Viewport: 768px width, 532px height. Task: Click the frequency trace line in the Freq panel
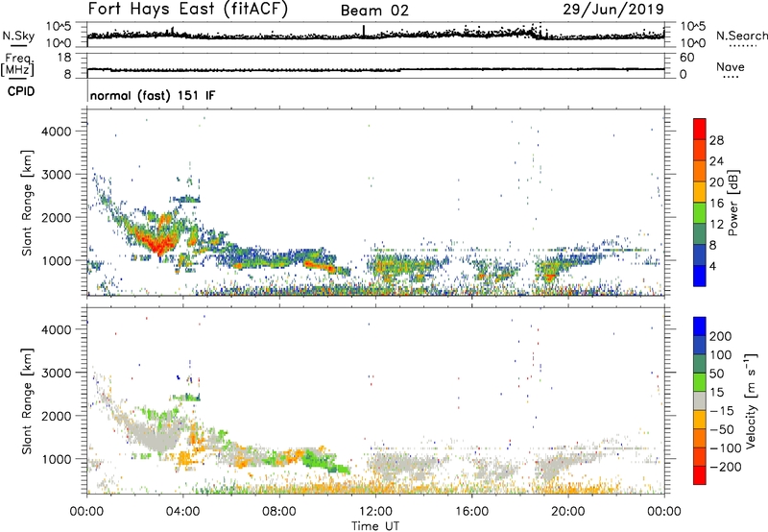pos(375,69)
